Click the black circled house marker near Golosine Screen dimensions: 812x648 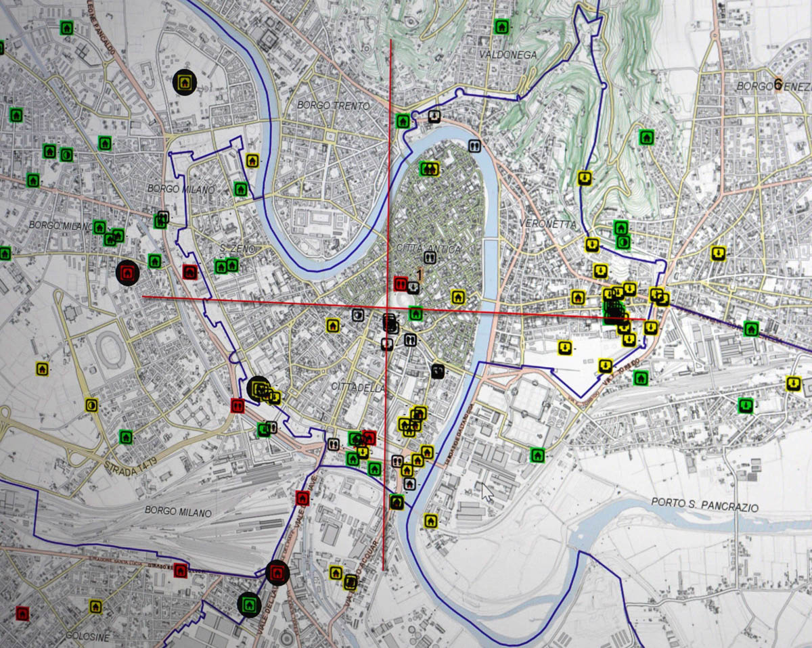pyautogui.click(x=278, y=574)
